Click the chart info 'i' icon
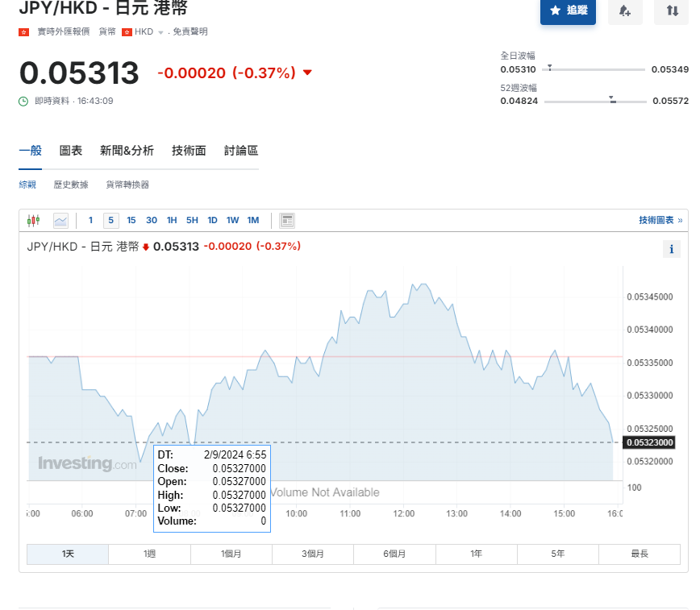This screenshot has height=610, width=700. [671, 249]
